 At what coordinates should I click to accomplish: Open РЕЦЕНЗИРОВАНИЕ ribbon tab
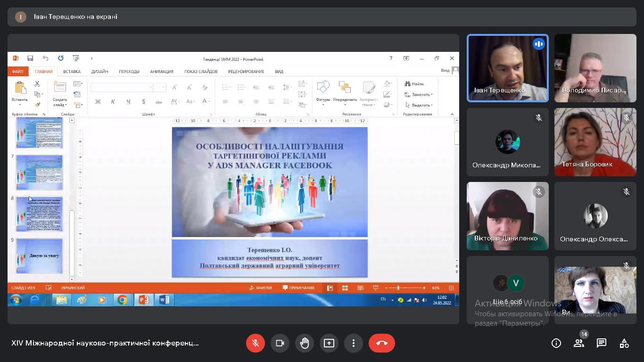click(246, 72)
